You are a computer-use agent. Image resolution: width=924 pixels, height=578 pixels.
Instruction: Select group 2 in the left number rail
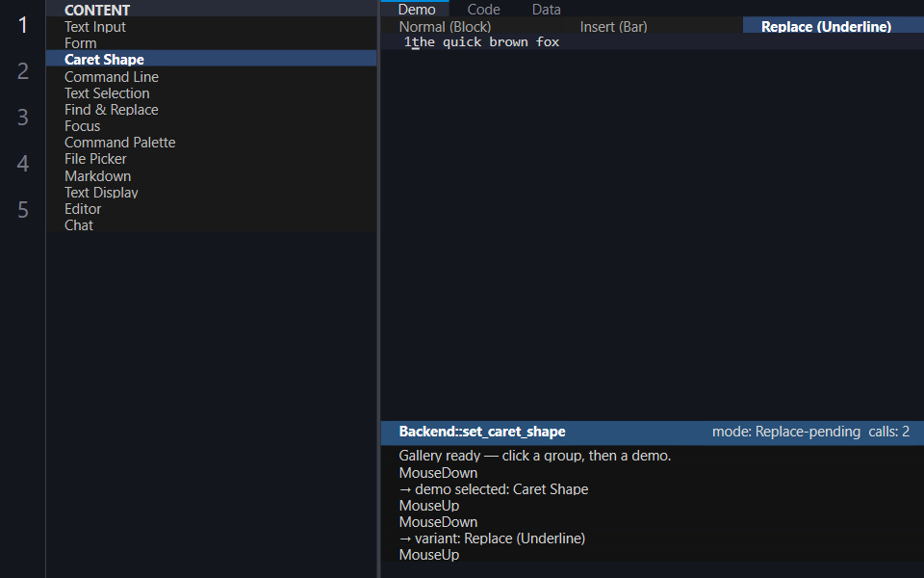pos(22,70)
